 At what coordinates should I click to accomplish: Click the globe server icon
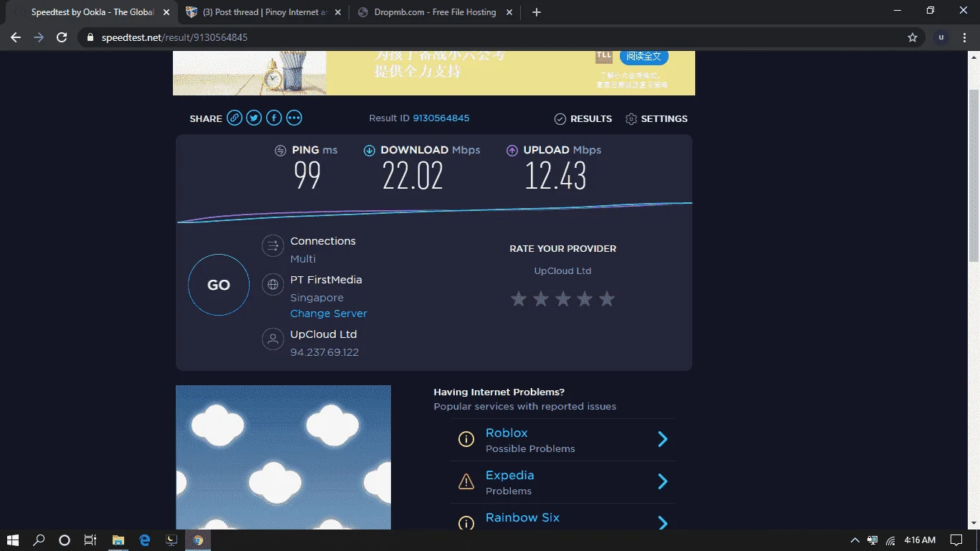click(273, 285)
